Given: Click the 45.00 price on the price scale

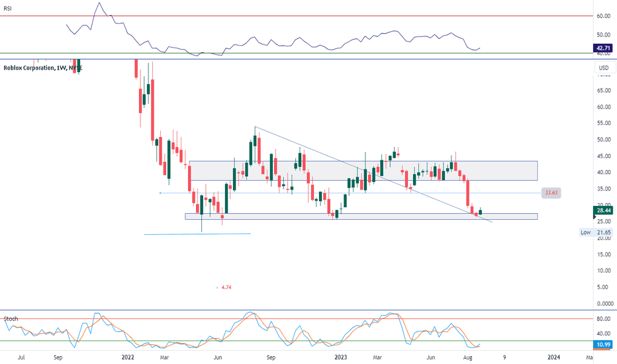Looking at the screenshot, I should point(604,156).
